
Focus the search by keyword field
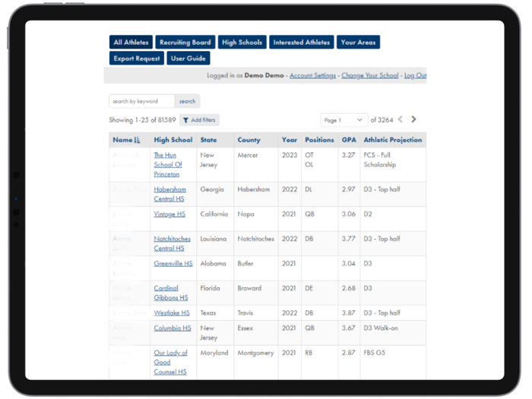pos(142,101)
